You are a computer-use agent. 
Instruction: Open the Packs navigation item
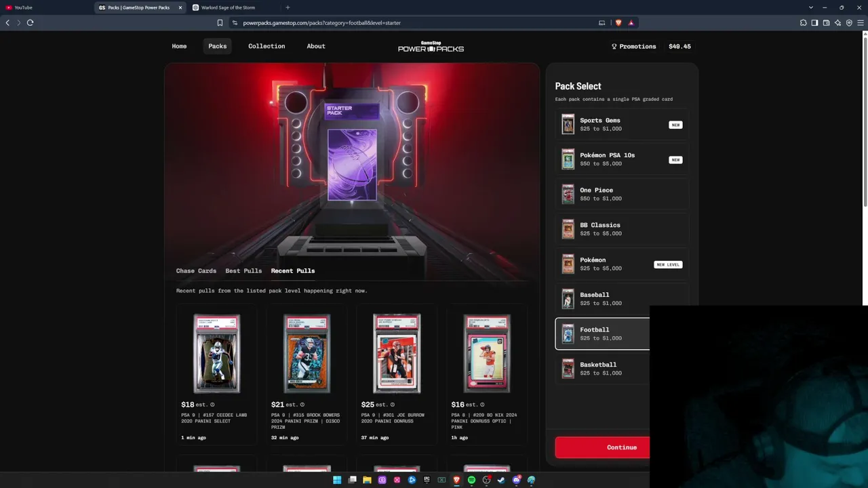click(218, 46)
